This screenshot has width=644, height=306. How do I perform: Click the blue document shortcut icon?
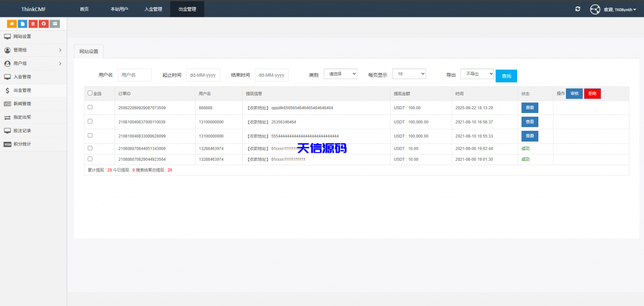click(23, 24)
